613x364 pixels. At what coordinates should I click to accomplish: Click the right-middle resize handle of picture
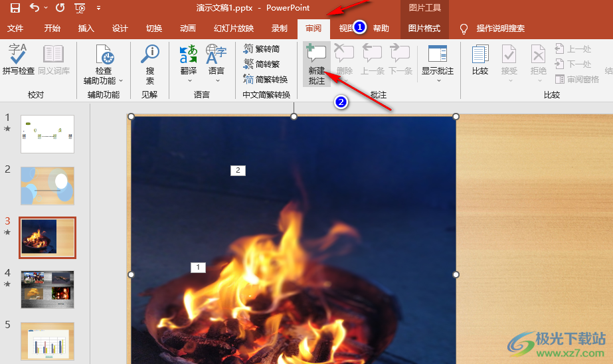point(456,274)
